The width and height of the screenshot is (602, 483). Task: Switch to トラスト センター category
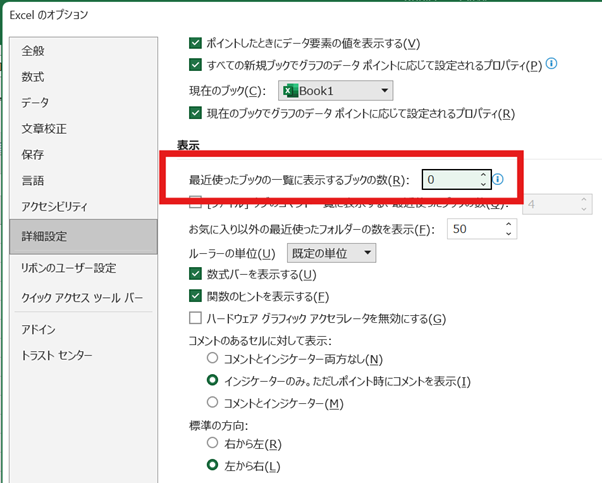tap(57, 356)
